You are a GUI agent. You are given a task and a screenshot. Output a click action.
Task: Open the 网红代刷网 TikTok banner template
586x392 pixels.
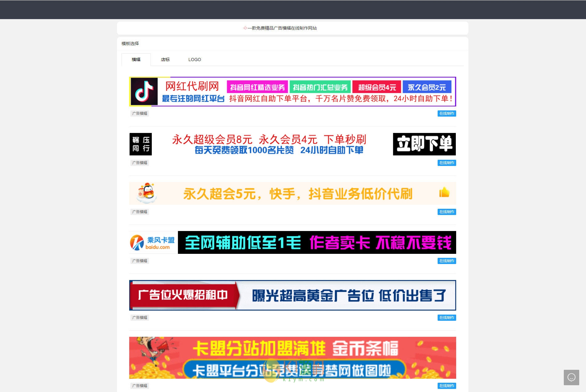pyautogui.click(x=292, y=92)
